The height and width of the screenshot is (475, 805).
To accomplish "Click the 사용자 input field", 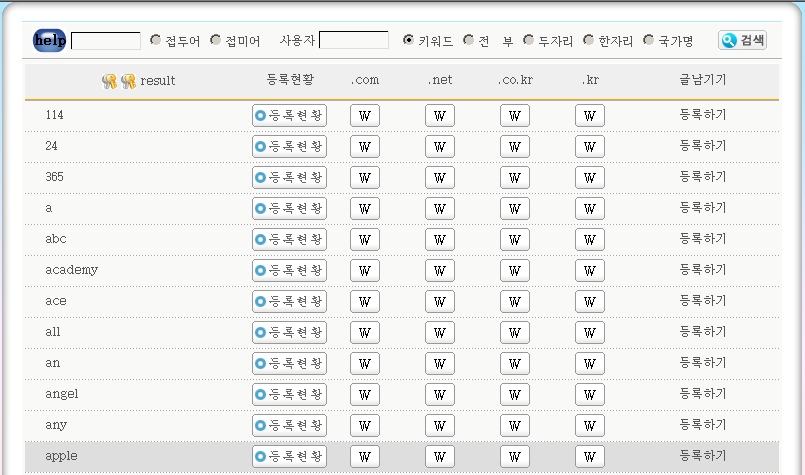I will pyautogui.click(x=354, y=41).
